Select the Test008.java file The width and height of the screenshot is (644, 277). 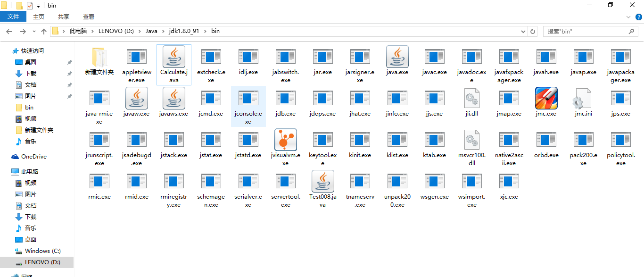[323, 189]
